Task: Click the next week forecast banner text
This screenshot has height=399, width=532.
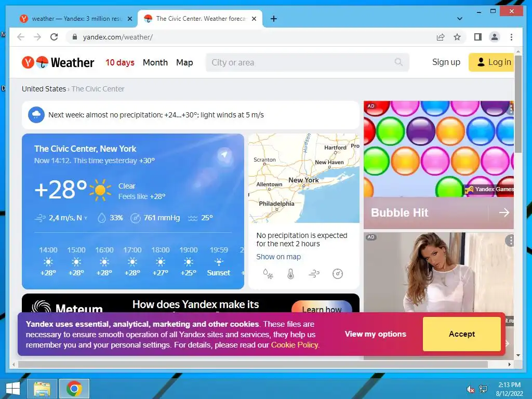Action: [x=156, y=115]
